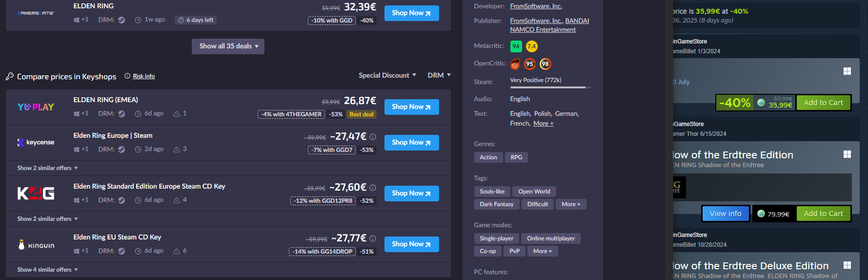
Task: Click the Windows icon on Erdtree Edition card
Action: [847, 154]
